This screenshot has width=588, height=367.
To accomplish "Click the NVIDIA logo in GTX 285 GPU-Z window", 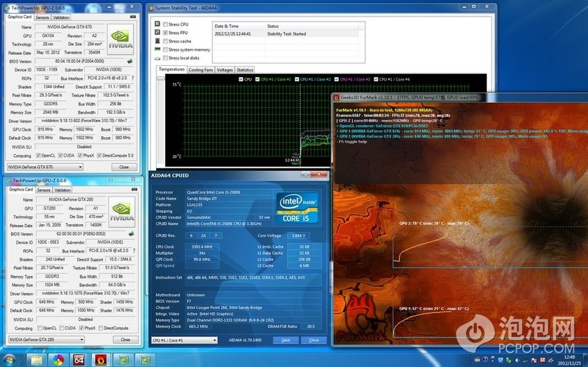I will tap(122, 212).
